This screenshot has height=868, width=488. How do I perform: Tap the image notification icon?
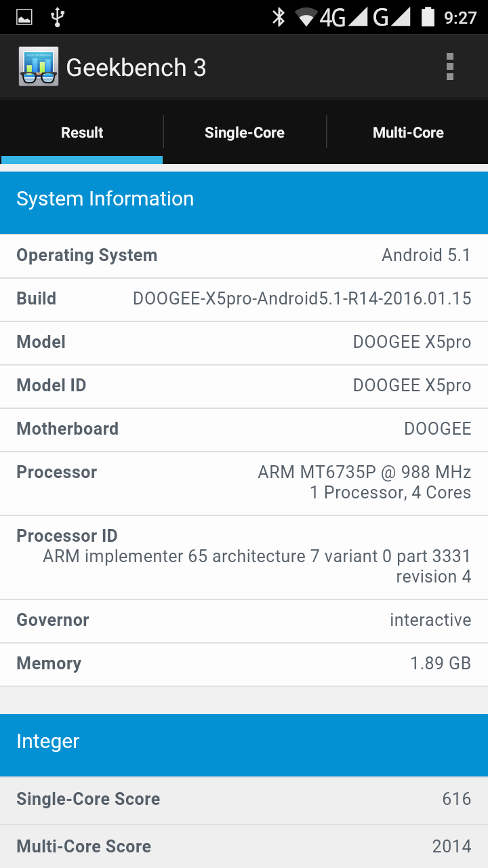pos(24,17)
